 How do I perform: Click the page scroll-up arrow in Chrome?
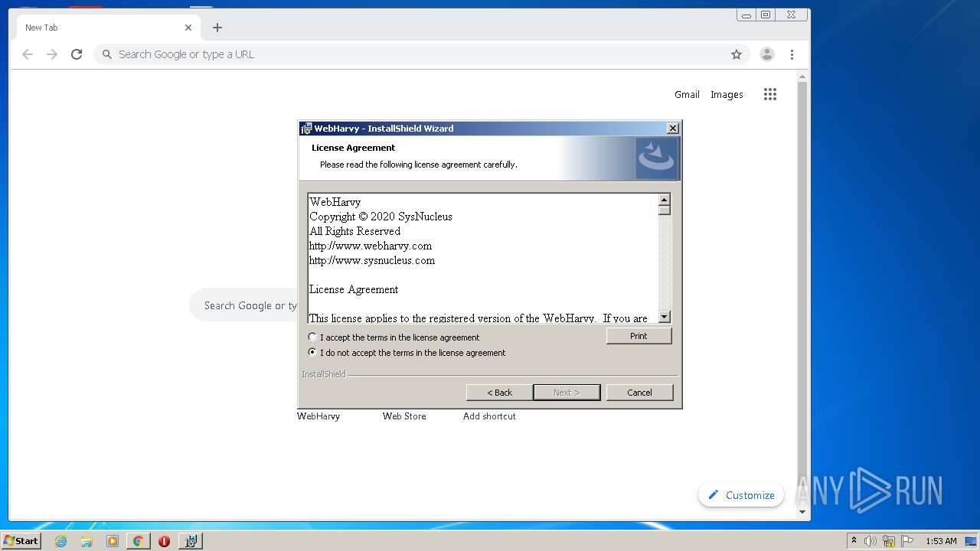[802, 77]
